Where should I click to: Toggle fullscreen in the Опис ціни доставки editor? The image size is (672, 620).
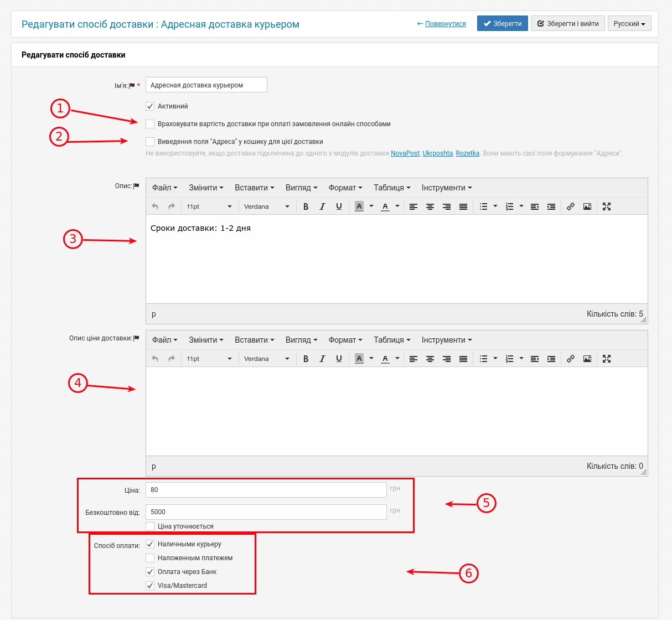tap(607, 359)
